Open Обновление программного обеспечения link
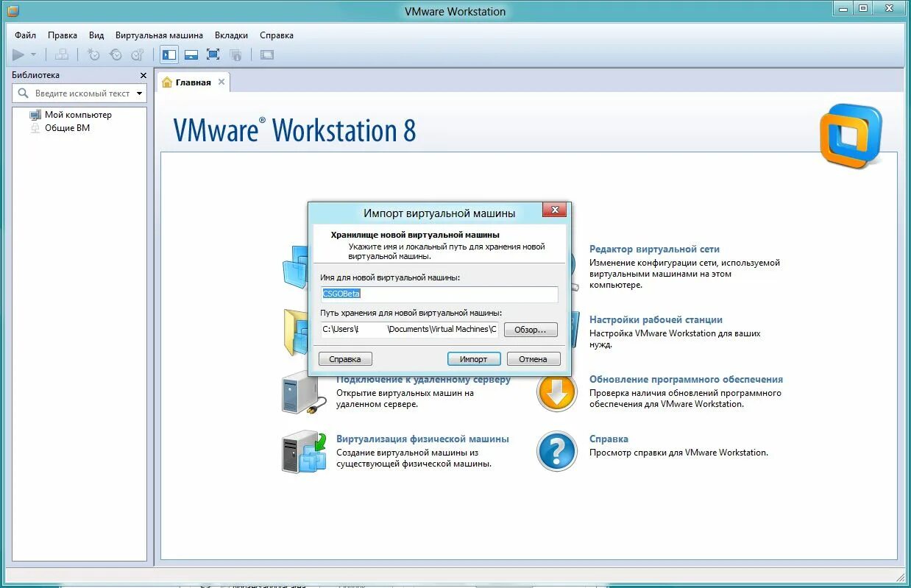911x588 pixels. click(x=686, y=380)
